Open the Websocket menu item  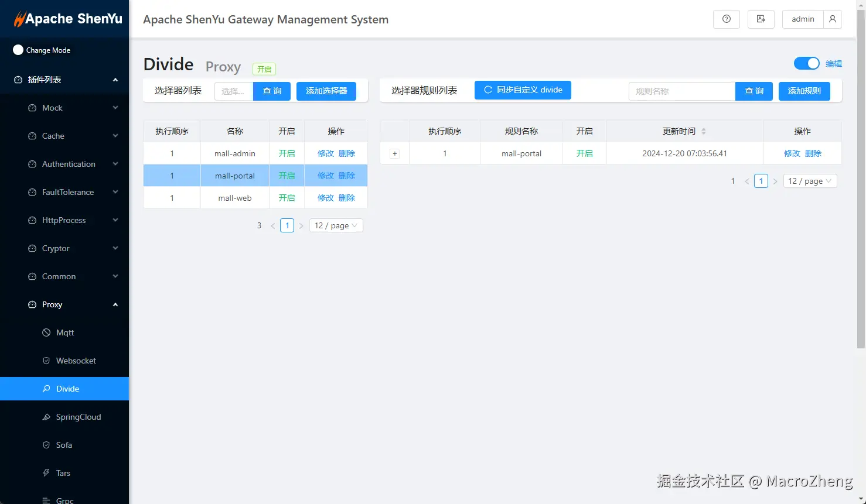(64, 361)
